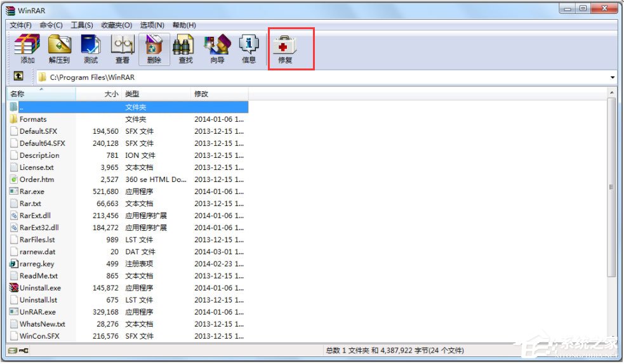Click the WinRAR title bar icon
Screen dimensions: 624x364
[10, 10]
